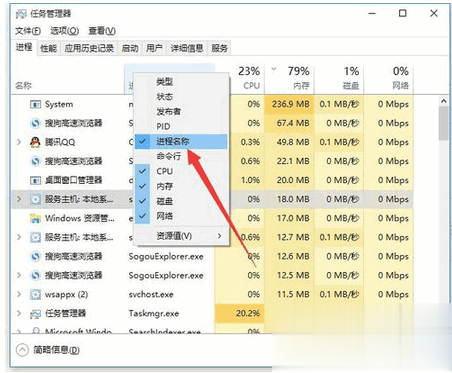
Task: Switch to the 服务 tab
Action: click(219, 48)
